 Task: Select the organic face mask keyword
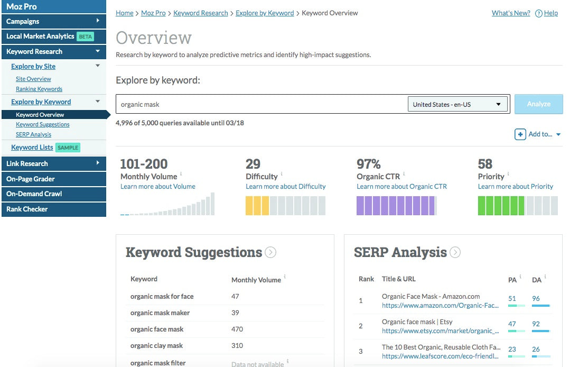pyautogui.click(x=157, y=329)
